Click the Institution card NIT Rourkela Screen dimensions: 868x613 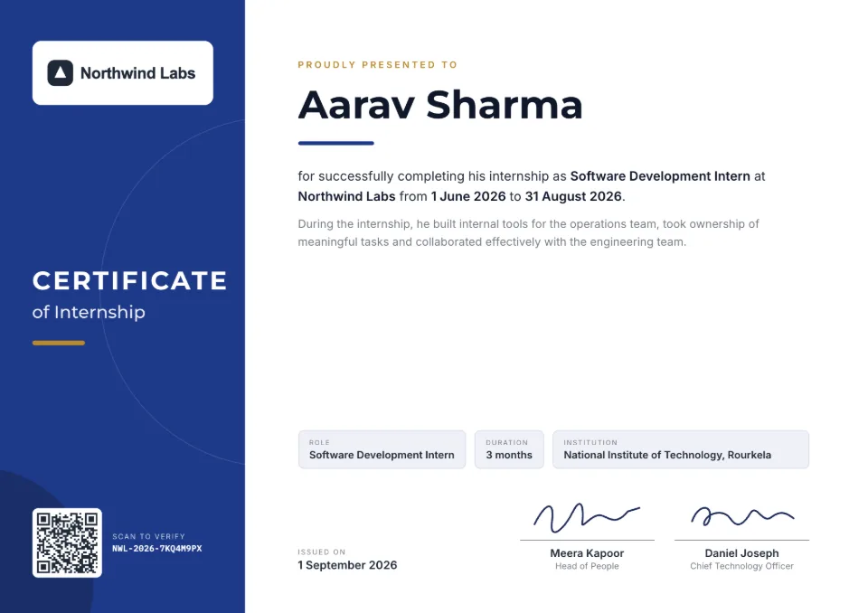(x=681, y=449)
